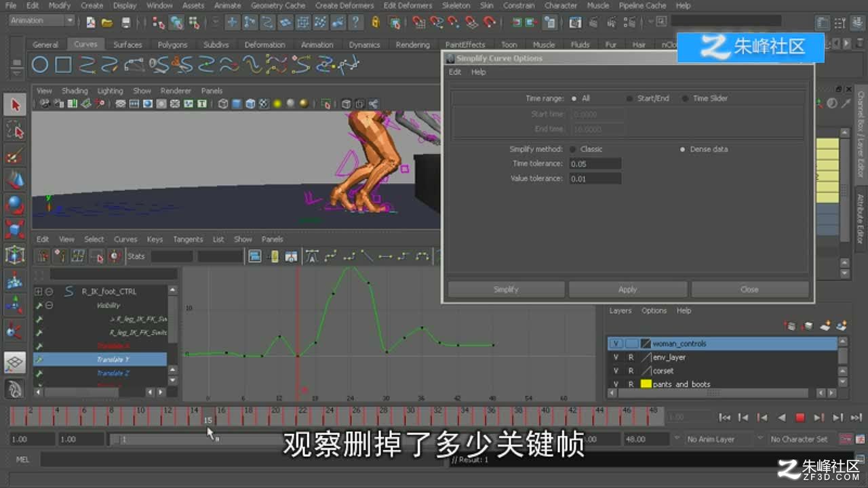Click the save scene icon
Screen dimensions: 868x488
click(125, 22)
